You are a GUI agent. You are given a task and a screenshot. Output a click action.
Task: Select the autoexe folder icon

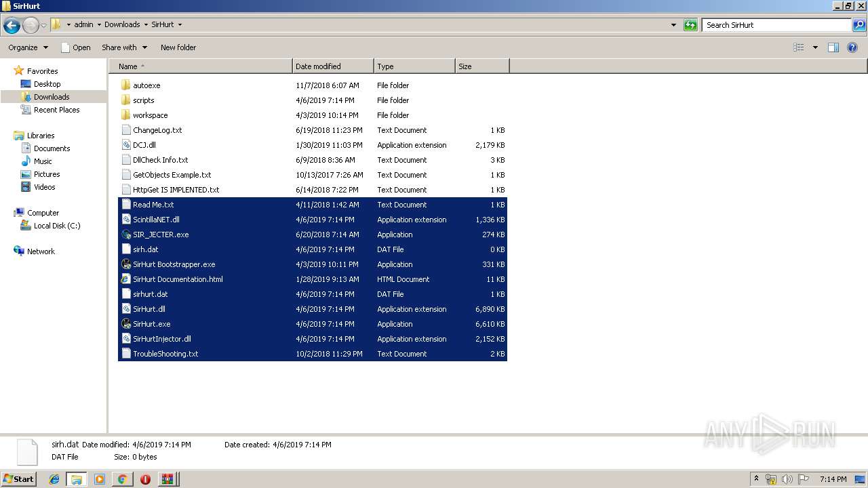125,85
